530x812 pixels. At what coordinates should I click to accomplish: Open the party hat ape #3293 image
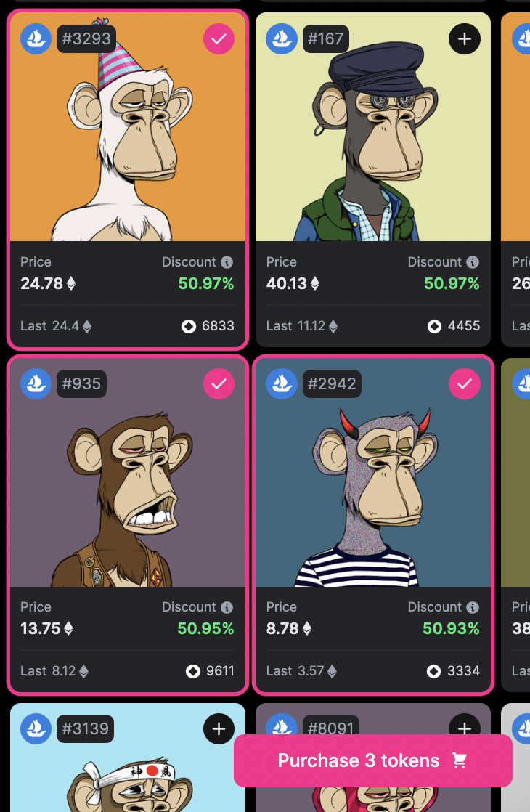(128, 127)
